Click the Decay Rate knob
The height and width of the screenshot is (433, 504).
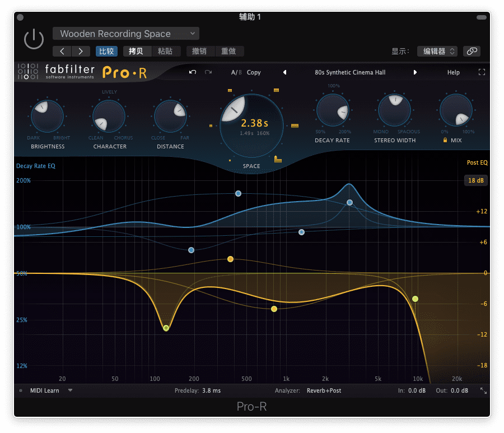pyautogui.click(x=333, y=110)
